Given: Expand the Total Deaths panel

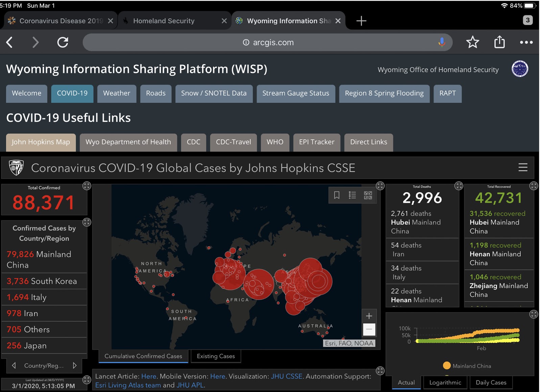Looking at the screenshot, I should 459,186.
